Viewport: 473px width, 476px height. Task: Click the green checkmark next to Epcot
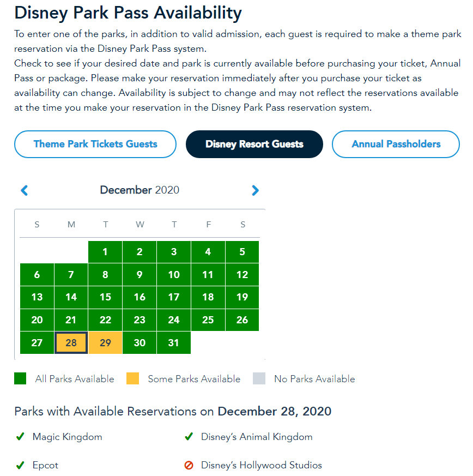point(20,466)
